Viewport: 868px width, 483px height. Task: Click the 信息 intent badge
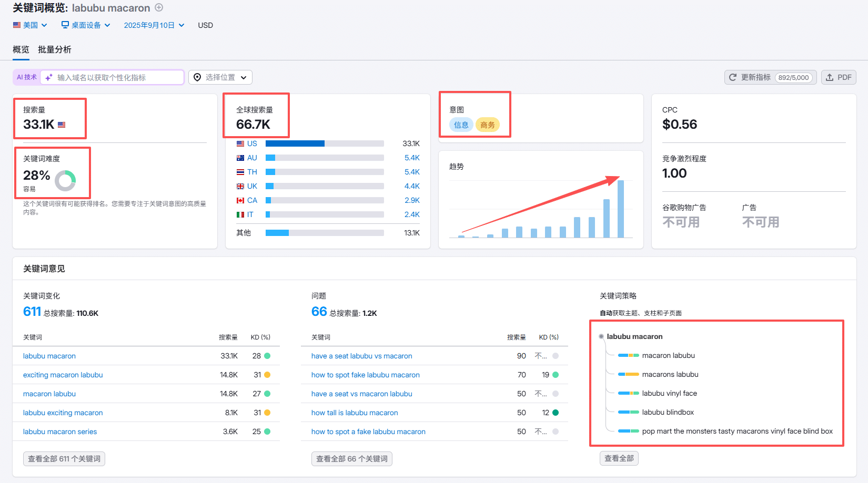461,125
